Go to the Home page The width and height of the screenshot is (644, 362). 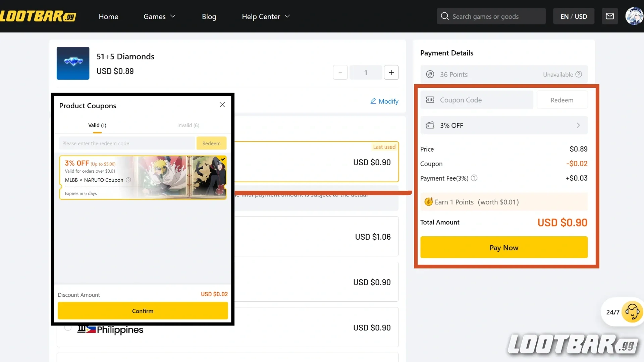coord(108,16)
